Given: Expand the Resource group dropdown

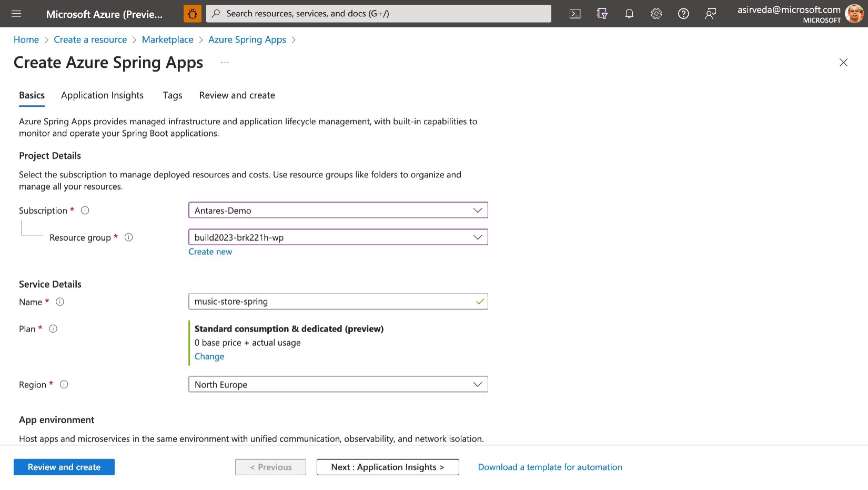Looking at the screenshot, I should pyautogui.click(x=338, y=237).
